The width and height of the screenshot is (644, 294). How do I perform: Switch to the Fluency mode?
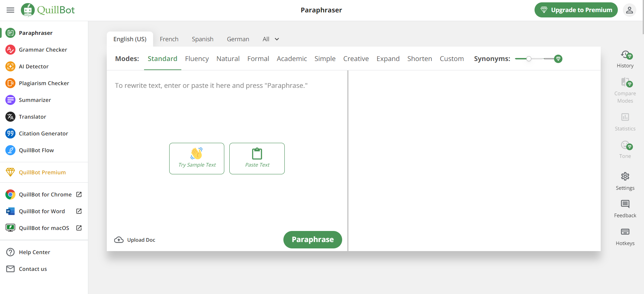tap(197, 59)
